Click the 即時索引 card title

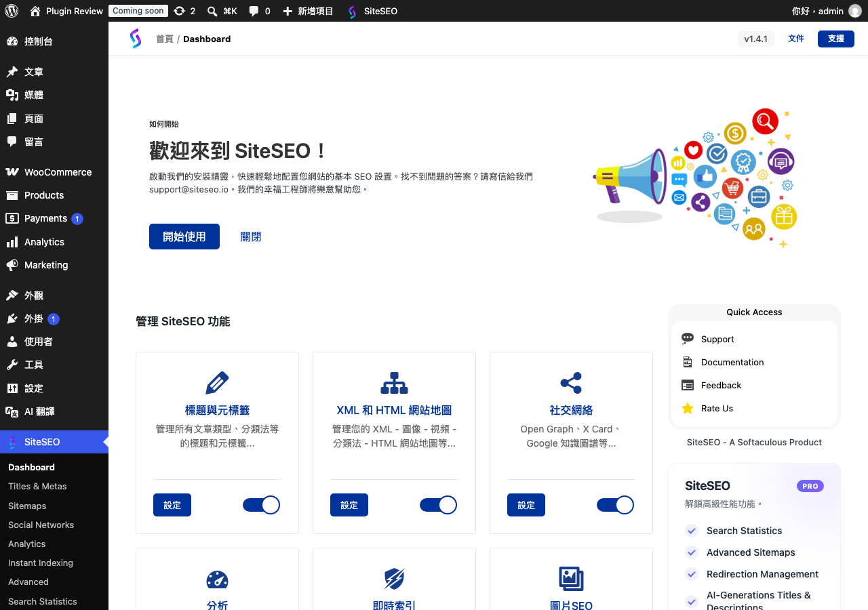click(394, 606)
